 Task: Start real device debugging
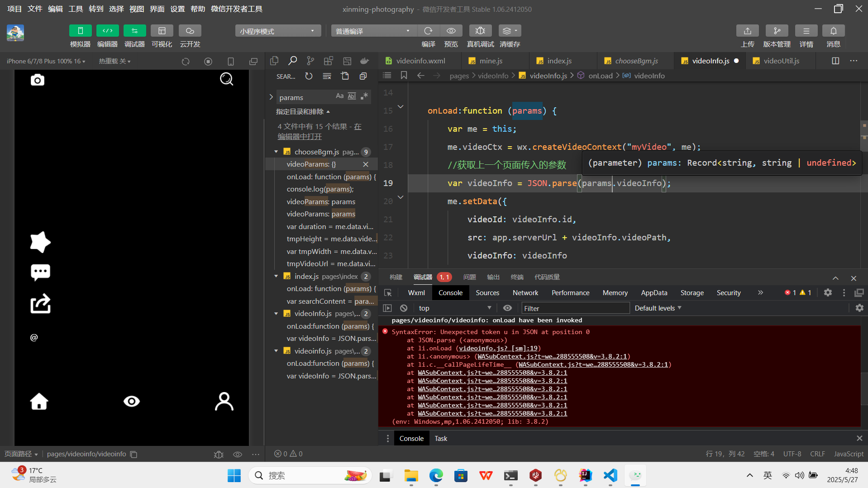(x=480, y=31)
